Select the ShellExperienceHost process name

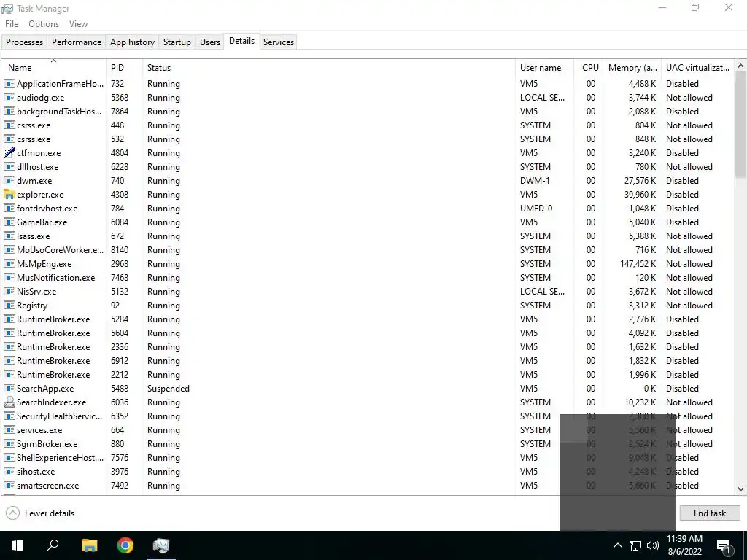(x=60, y=458)
